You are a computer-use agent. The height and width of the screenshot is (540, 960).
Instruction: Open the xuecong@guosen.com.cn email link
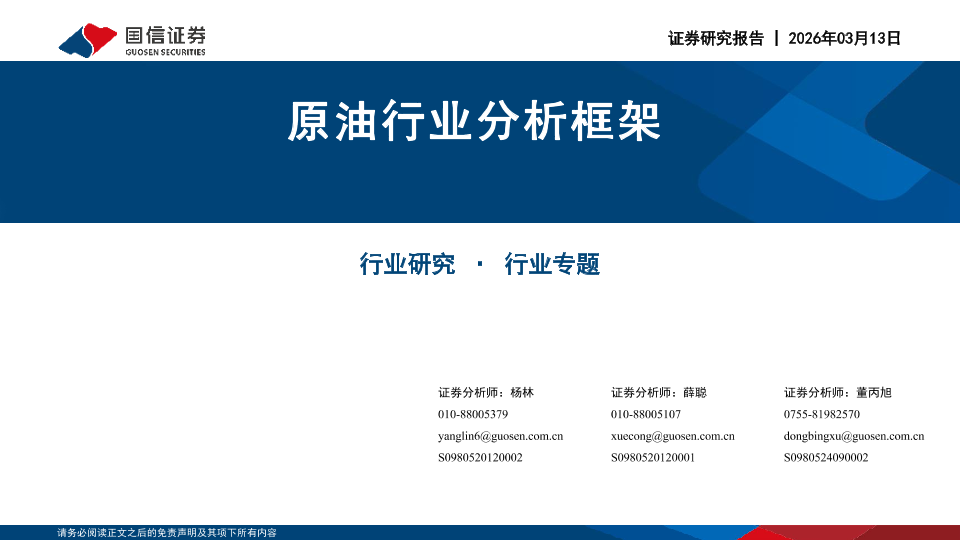(x=673, y=436)
